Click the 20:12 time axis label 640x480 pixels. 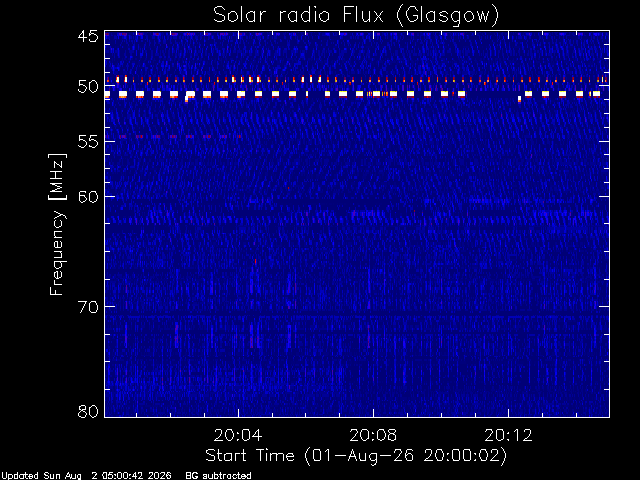click(x=508, y=435)
